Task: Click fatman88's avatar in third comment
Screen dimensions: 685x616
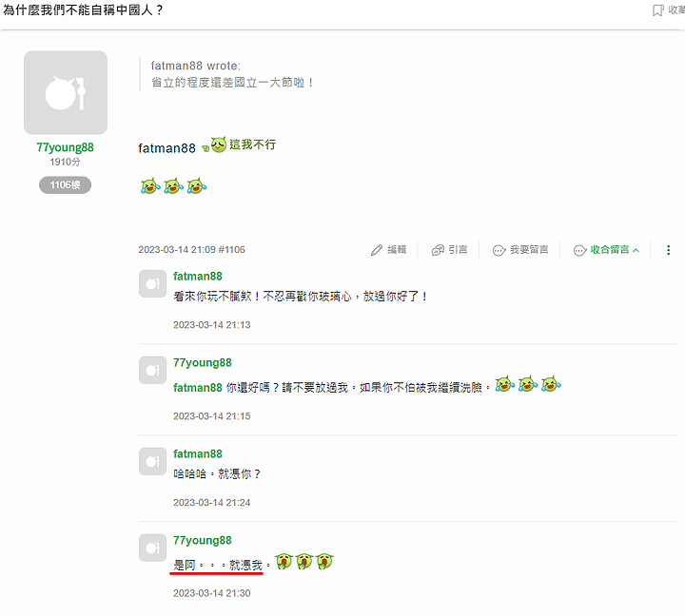Action: click(x=152, y=461)
